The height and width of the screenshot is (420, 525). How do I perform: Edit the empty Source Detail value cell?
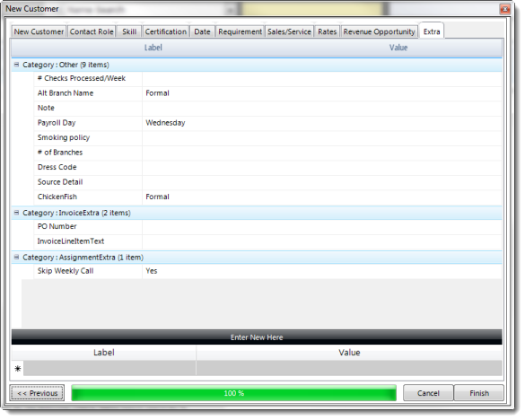(322, 182)
